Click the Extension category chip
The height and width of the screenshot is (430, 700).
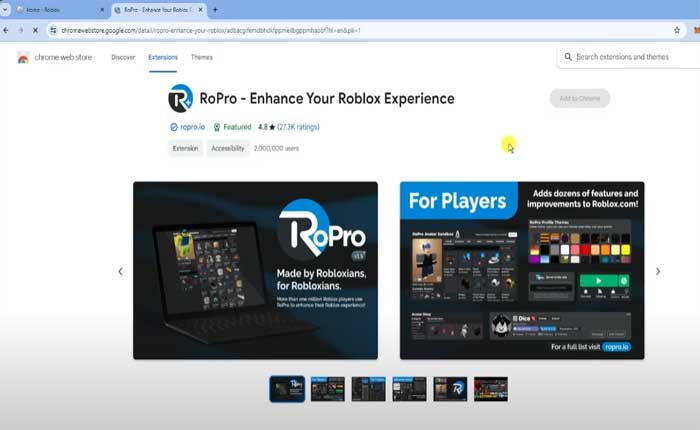[185, 148]
